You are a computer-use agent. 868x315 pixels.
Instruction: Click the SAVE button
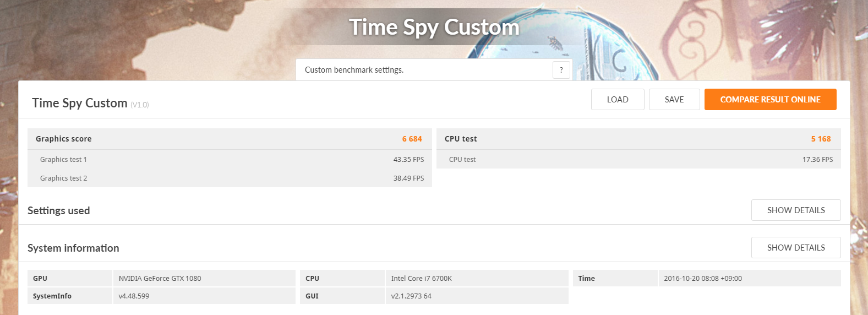pos(674,100)
